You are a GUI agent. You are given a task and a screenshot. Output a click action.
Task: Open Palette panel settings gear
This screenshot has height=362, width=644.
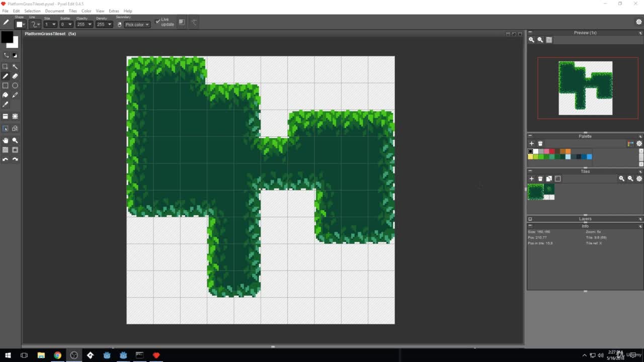click(x=639, y=144)
